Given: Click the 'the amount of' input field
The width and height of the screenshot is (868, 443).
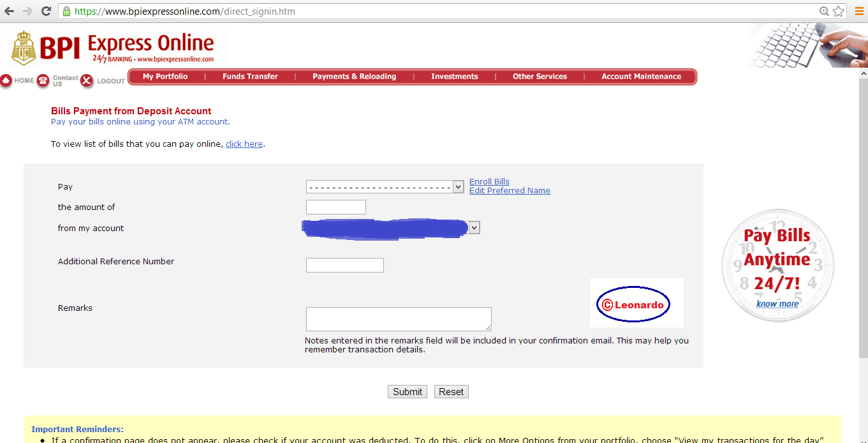Looking at the screenshot, I should 336,207.
